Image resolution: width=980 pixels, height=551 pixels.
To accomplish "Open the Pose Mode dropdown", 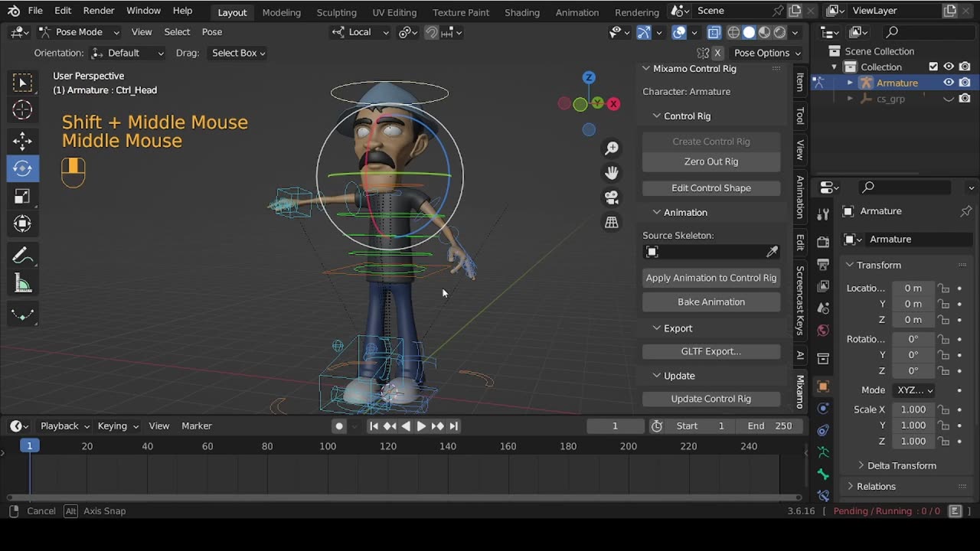I will point(78,32).
